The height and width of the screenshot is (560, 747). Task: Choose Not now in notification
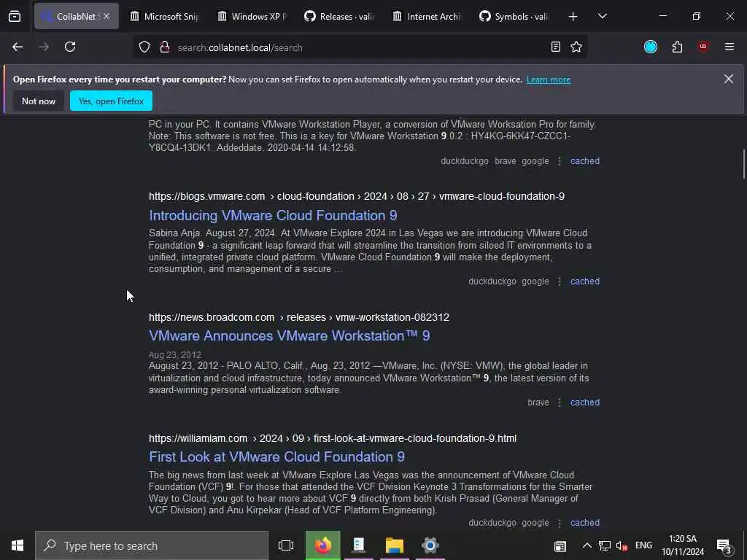[39, 101]
